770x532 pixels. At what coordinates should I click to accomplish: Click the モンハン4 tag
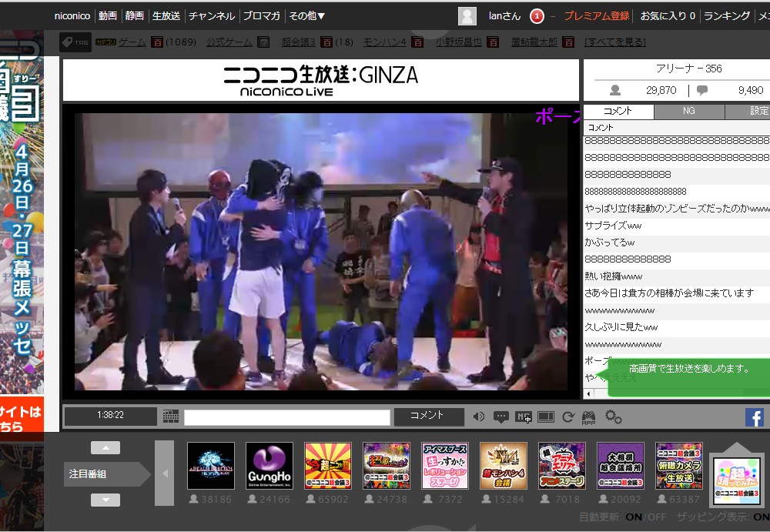pos(384,42)
